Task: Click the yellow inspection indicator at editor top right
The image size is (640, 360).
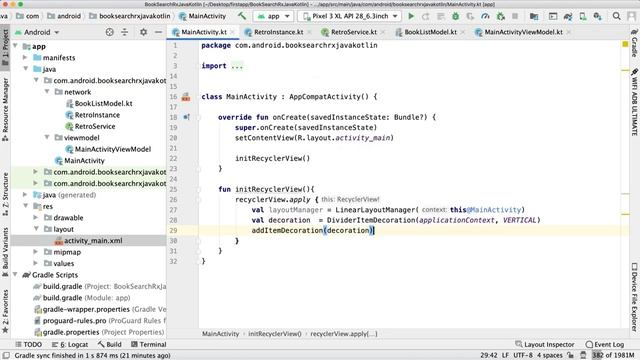Action: coord(625,44)
